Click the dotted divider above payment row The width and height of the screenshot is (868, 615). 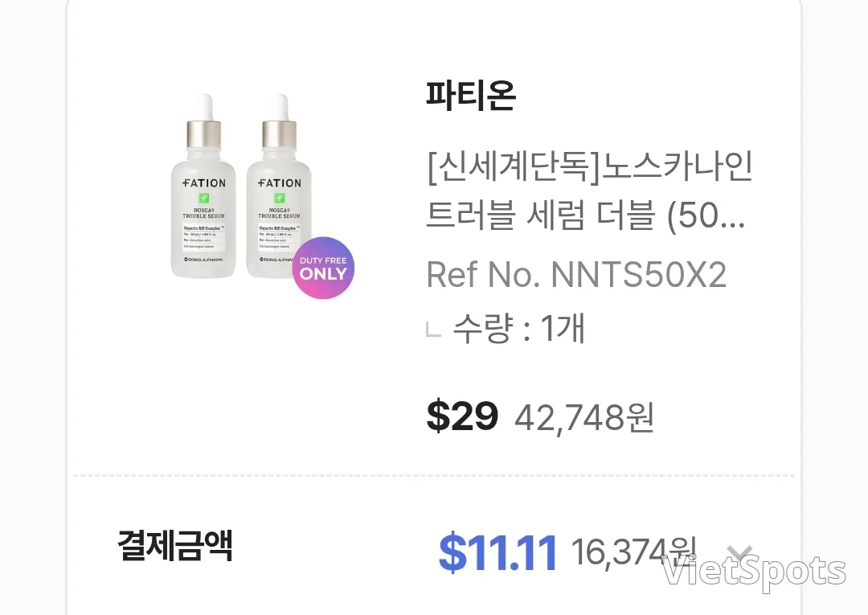(434, 475)
